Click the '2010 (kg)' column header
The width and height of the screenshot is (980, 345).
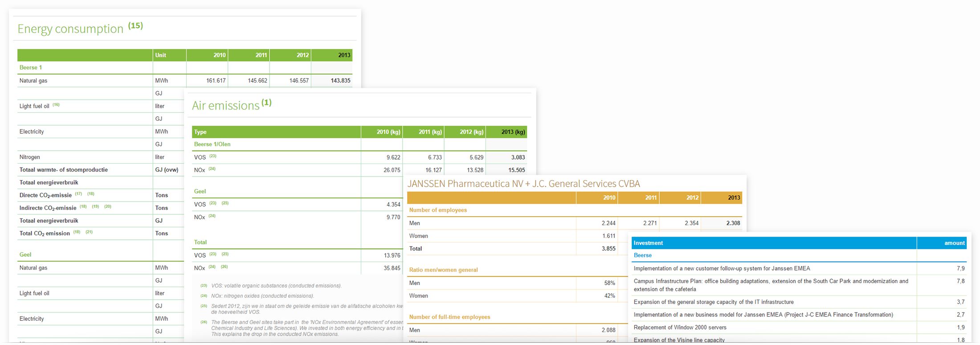pos(388,132)
